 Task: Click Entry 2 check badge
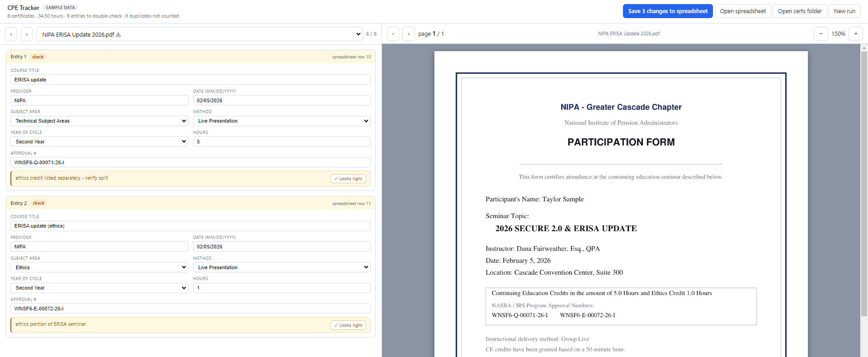pyautogui.click(x=38, y=203)
